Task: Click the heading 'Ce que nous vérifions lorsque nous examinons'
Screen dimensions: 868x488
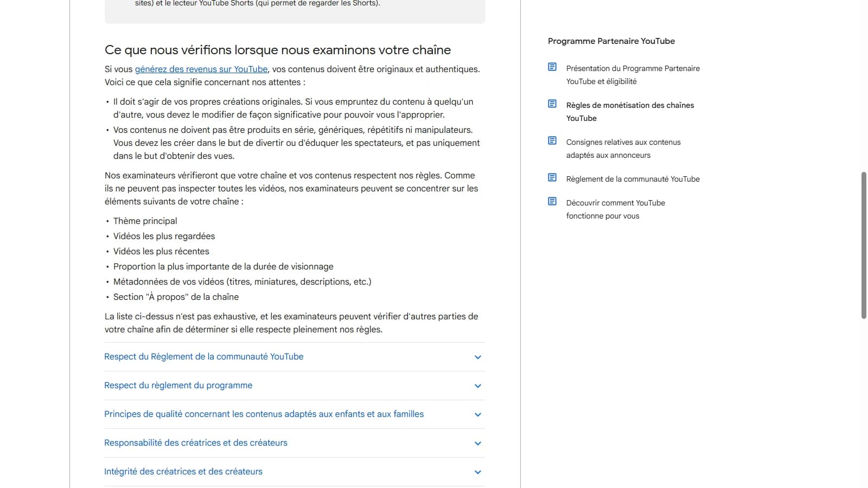Action: pyautogui.click(x=278, y=50)
